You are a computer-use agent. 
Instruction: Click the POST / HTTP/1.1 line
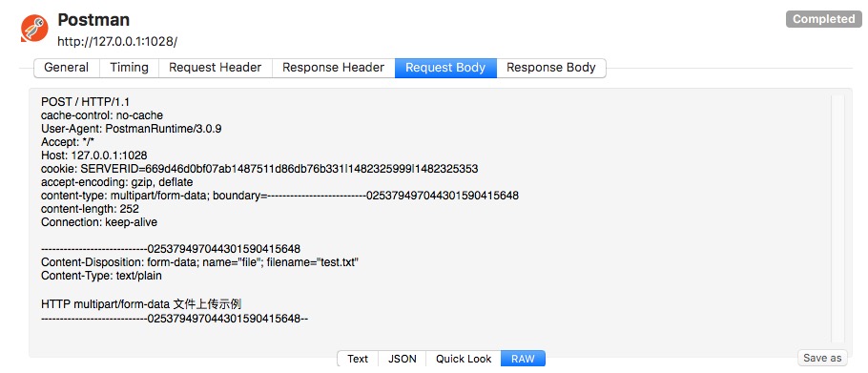[x=85, y=102]
